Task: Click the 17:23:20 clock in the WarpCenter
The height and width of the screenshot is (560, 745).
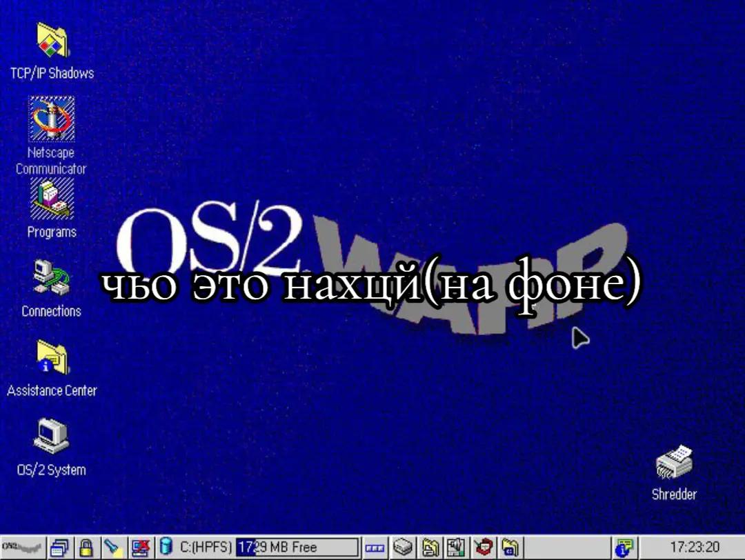Action: click(695, 548)
